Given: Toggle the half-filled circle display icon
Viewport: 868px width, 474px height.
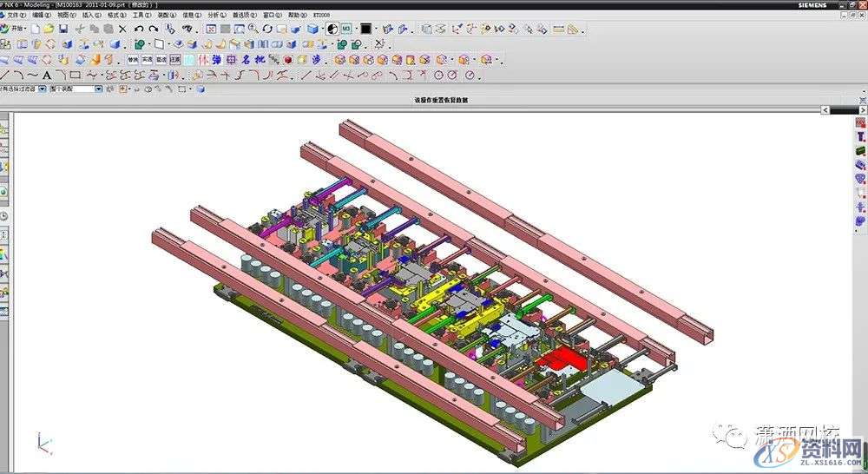Looking at the screenshot, I should point(331,29).
